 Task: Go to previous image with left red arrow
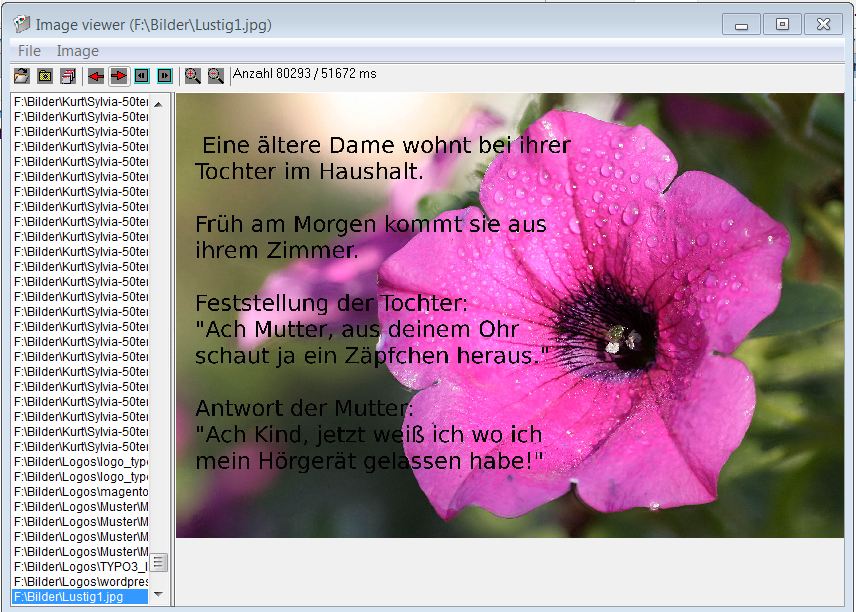point(96,76)
